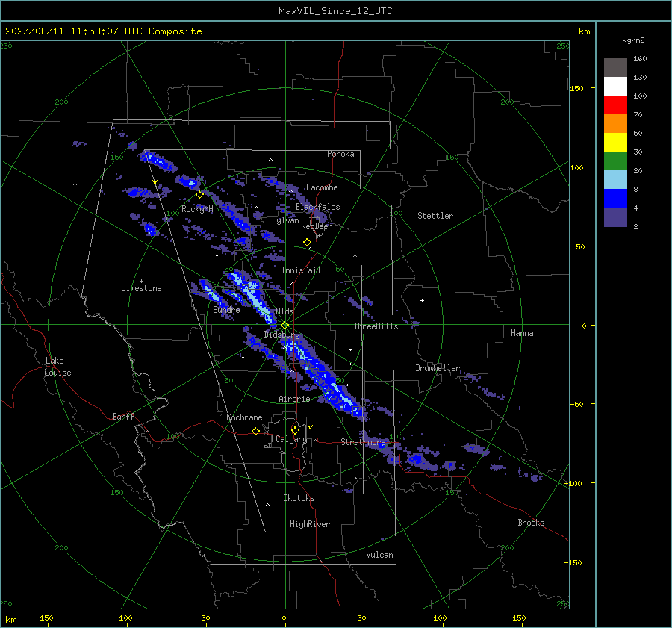This screenshot has height=628, width=672.
Task: Select the orange 50-70 legend swatch
Action: (615, 124)
